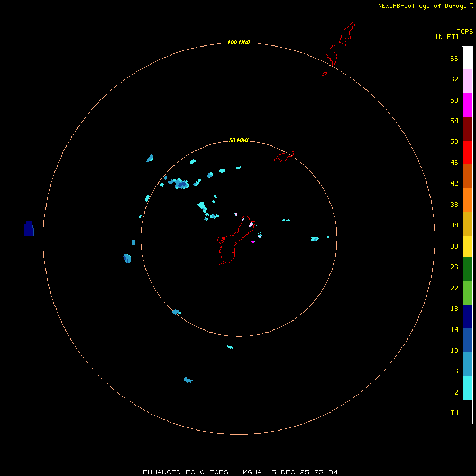Click the 'TH' threshold label
Screen dimensions: 476x476
tap(454, 413)
